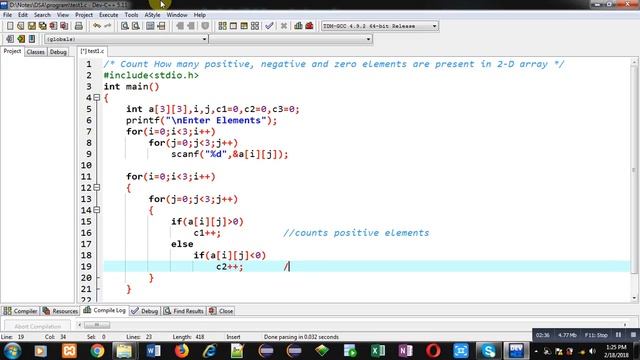Click the Print toolbar icon
Viewport: 640px width, 360px height.
[79, 26]
